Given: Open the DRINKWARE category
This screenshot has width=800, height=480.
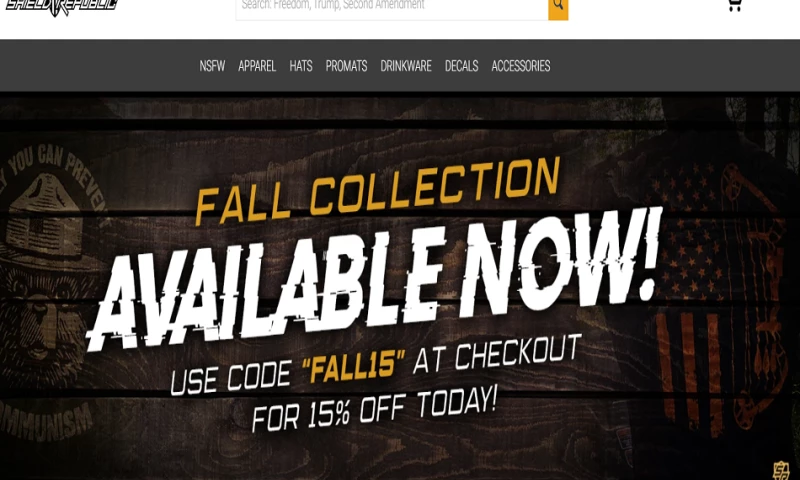Looking at the screenshot, I should 406,66.
